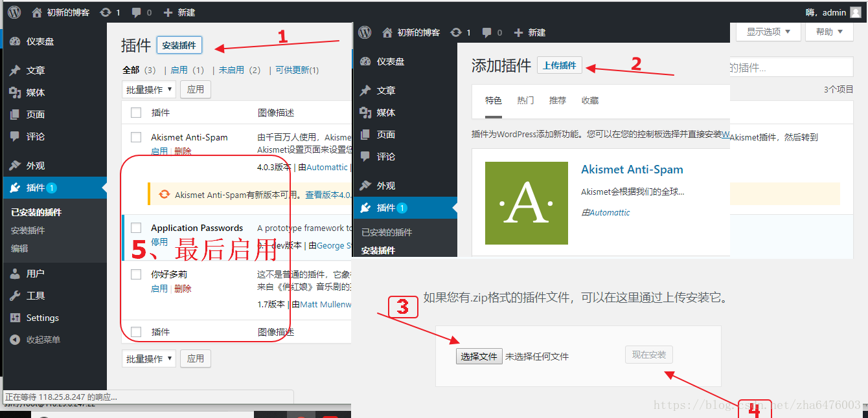Open the Akismet Anti-Spam card title link
The width and height of the screenshot is (868, 418).
[632, 170]
